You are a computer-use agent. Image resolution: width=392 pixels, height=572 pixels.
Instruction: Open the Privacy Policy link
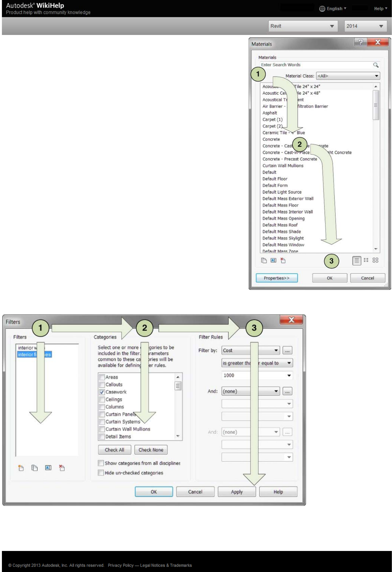point(121,565)
